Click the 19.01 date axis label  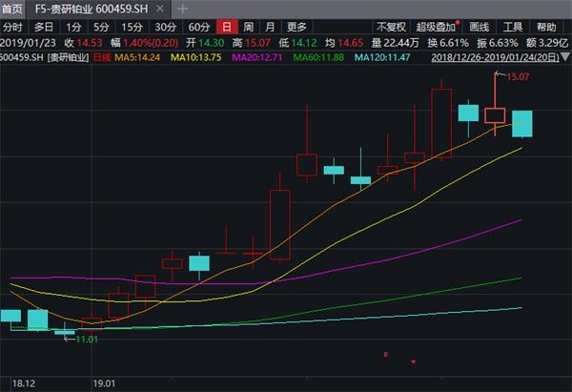click(x=104, y=383)
